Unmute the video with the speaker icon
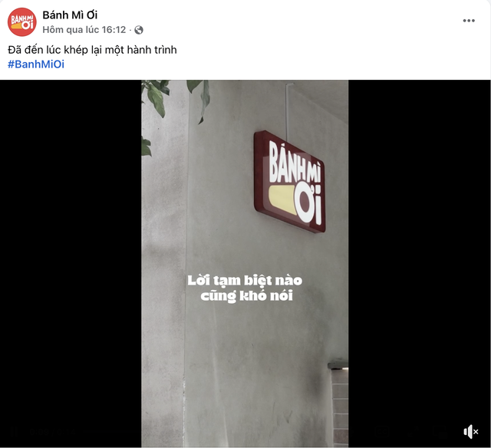 pos(470,432)
